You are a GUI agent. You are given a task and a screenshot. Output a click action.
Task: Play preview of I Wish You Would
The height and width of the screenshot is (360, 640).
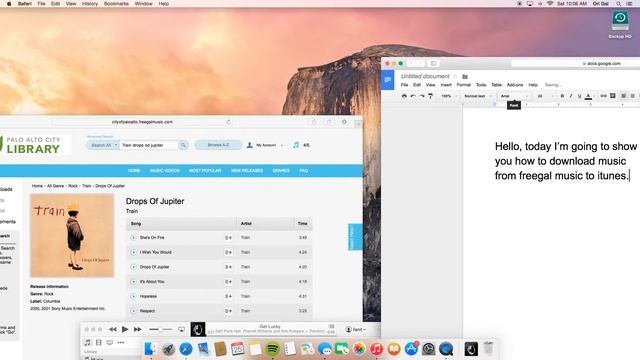(x=133, y=252)
